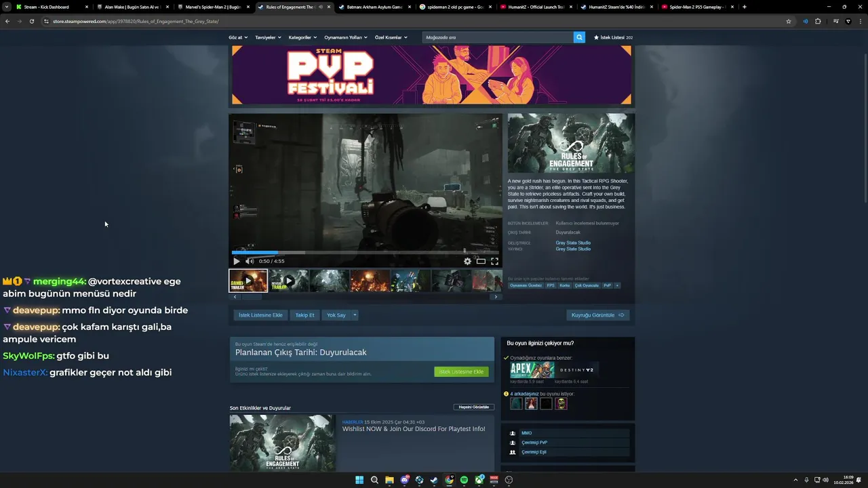Open Apex Legends similar game image
The width and height of the screenshot is (868, 488).
(532, 370)
